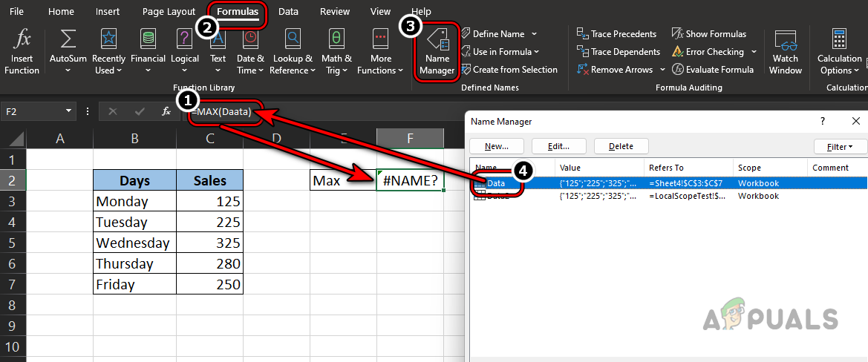Click Trace Dependents
The height and width of the screenshot is (362, 868).
(x=619, y=51)
